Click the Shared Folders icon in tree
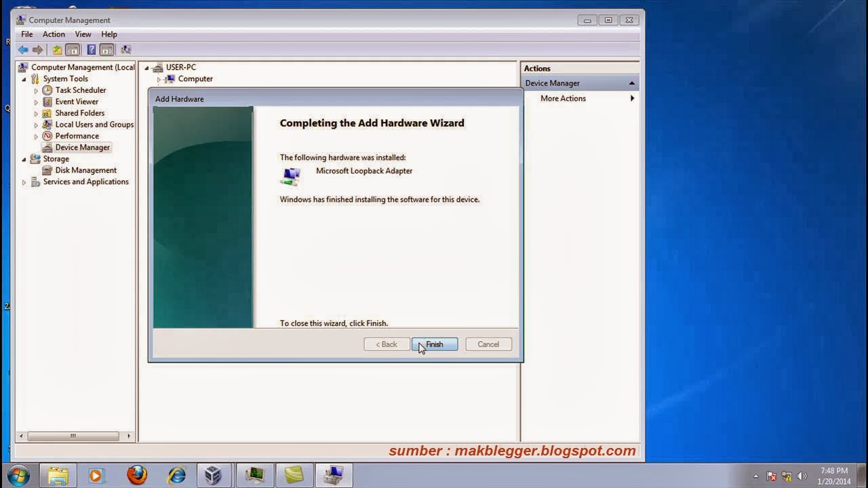868x488 pixels. 47,113
